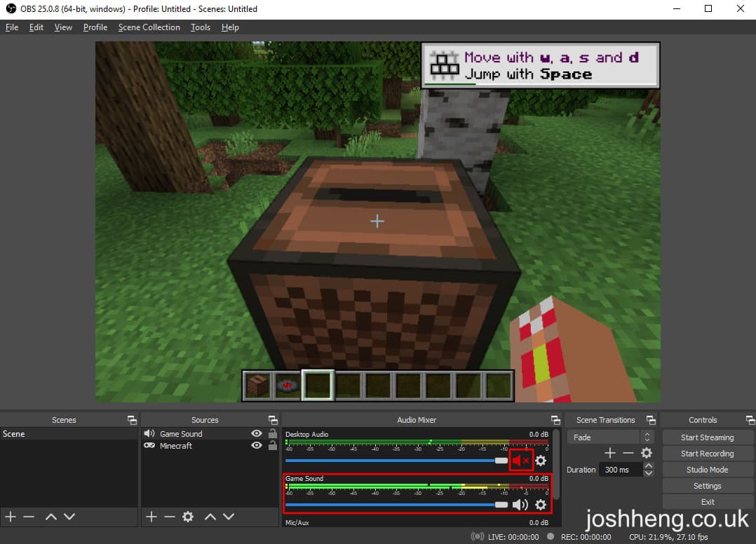The width and height of the screenshot is (756, 544).
Task: Select the Minecraft source row
Action: 210,446
